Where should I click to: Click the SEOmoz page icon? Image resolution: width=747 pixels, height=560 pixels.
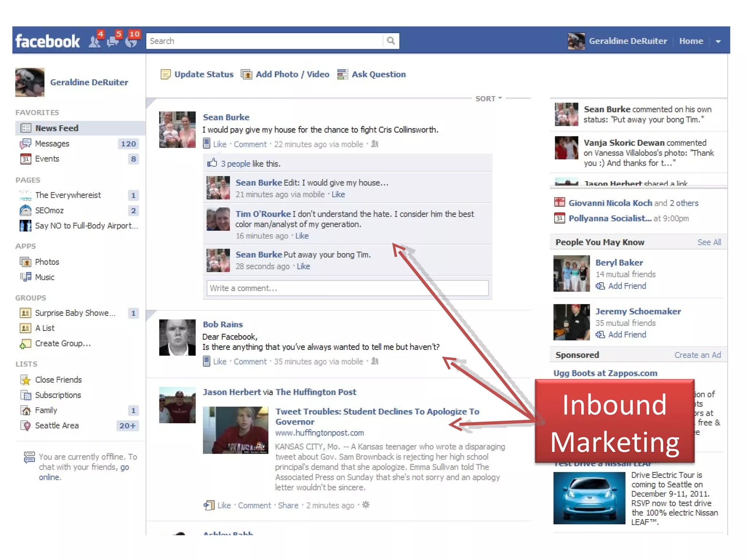click(x=26, y=210)
